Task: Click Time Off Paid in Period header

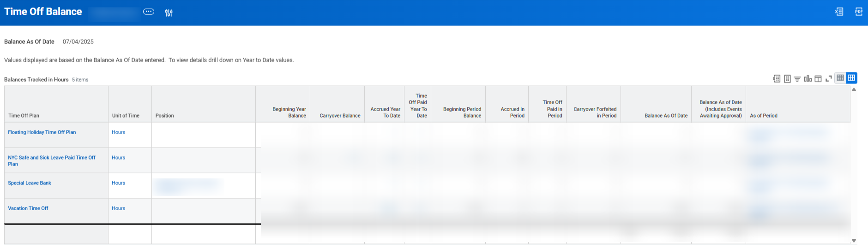Action: 548,104
